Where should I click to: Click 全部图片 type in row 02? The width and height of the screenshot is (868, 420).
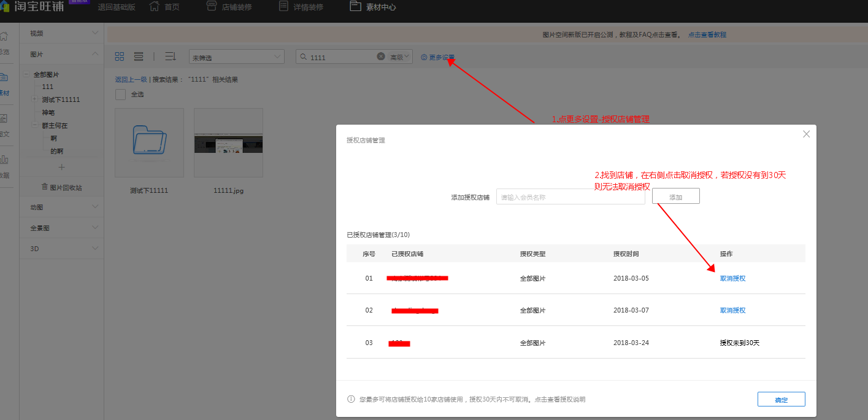point(532,310)
